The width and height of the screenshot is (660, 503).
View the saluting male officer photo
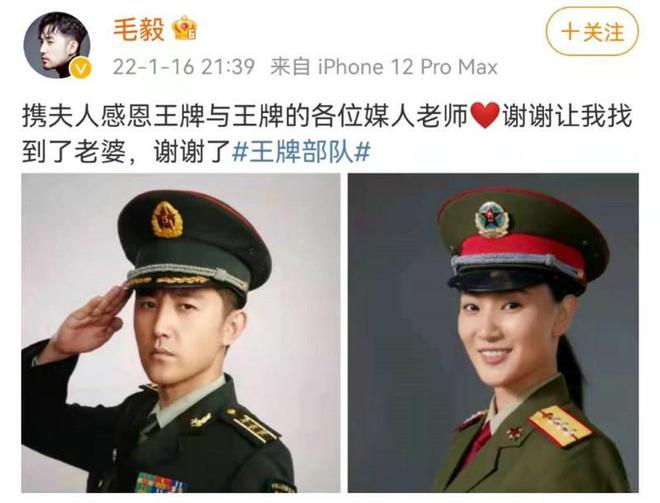[181, 333]
